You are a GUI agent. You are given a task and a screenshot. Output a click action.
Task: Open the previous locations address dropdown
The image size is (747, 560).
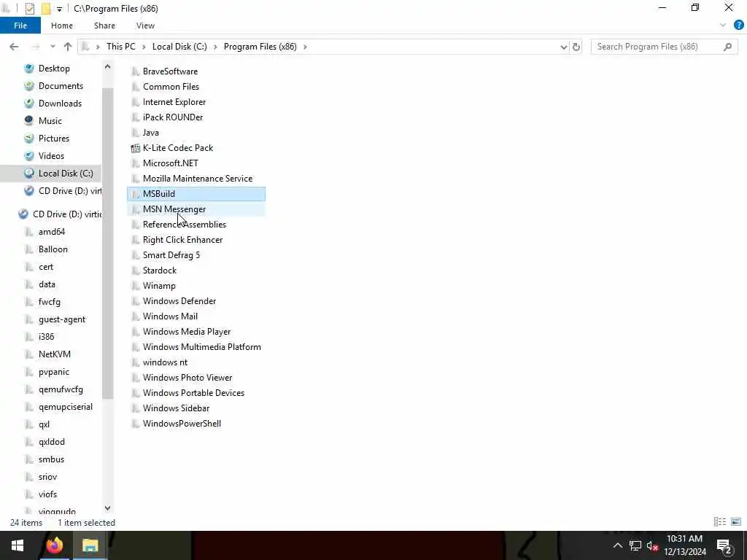click(564, 47)
